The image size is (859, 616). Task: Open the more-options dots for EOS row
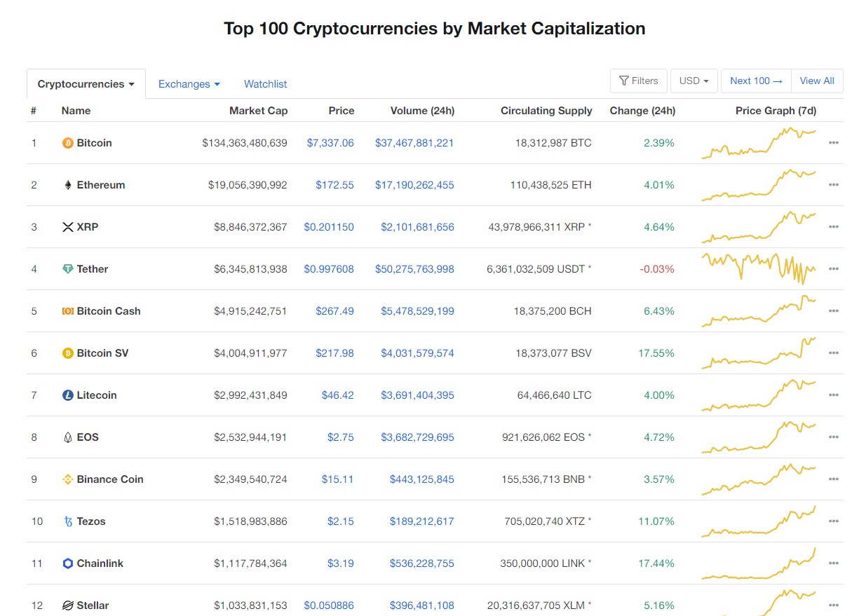834,437
